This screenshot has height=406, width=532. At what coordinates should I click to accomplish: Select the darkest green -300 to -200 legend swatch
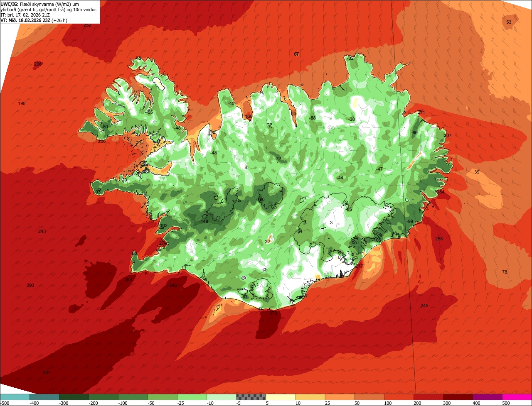pyautogui.click(x=74, y=397)
